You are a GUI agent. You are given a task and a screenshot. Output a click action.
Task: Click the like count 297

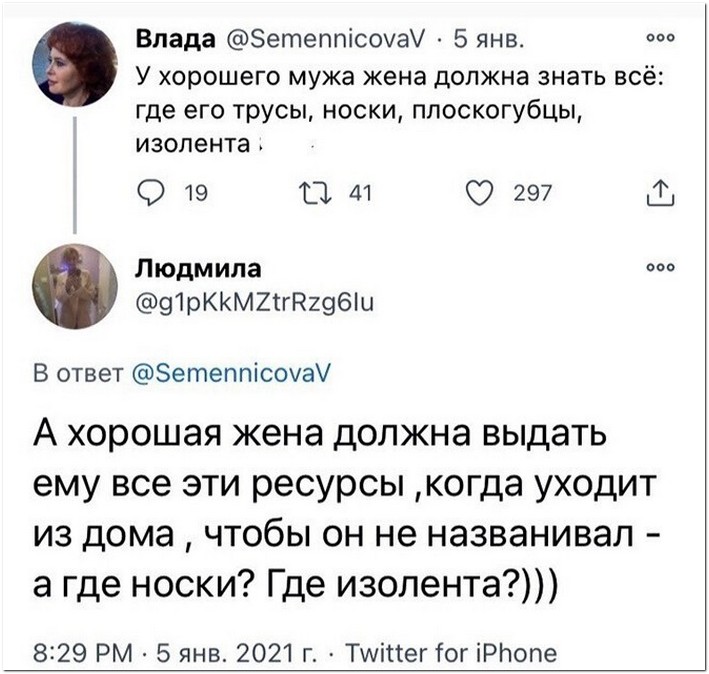point(533,193)
